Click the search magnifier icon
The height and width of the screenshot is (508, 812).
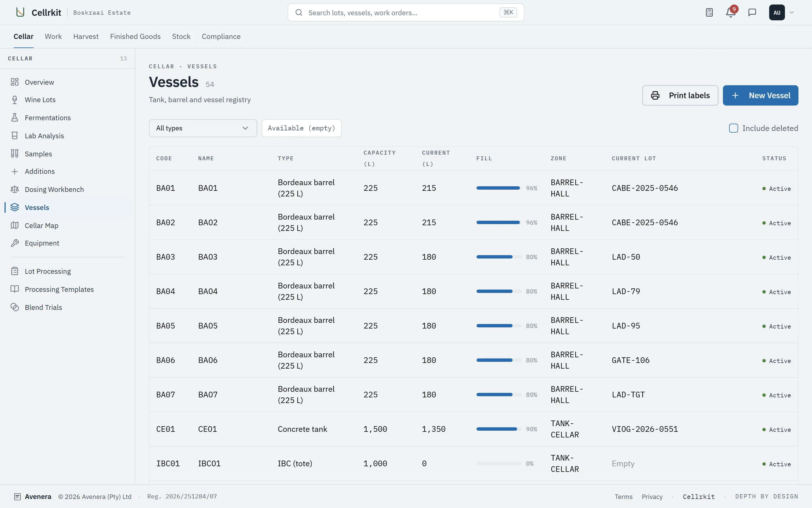[299, 12]
